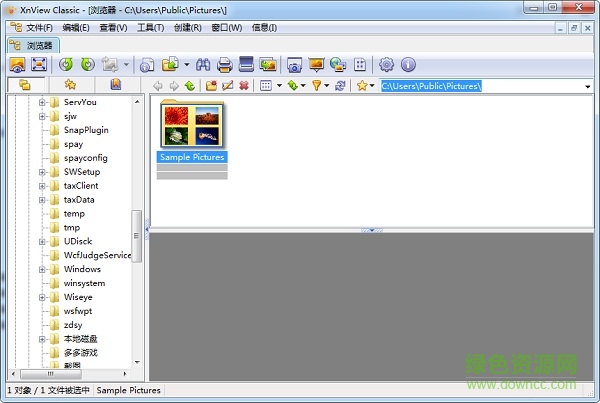Switch to the categories bookmark panel tab
The width and height of the screenshot is (600, 403).
click(x=116, y=85)
